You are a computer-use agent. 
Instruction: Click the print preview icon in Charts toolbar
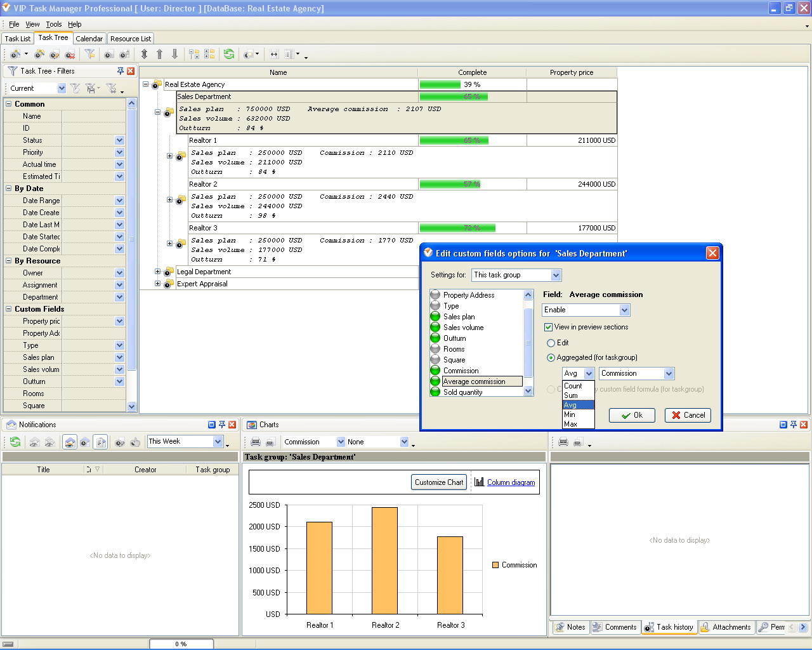click(x=270, y=442)
